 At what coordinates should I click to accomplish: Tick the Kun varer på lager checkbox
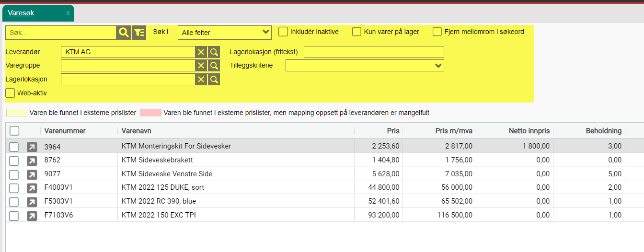[x=356, y=32]
